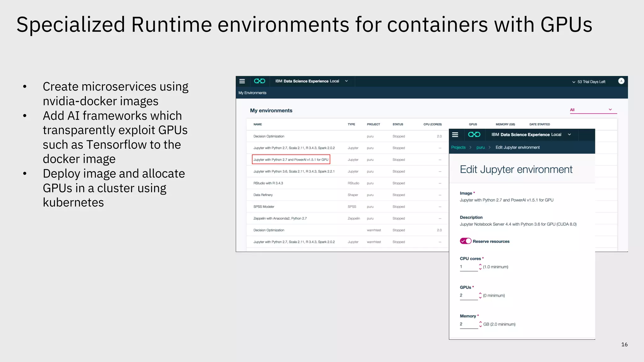Sort by CPU (CORES) column header
Screen dimensions: 644x362
coord(432,124)
